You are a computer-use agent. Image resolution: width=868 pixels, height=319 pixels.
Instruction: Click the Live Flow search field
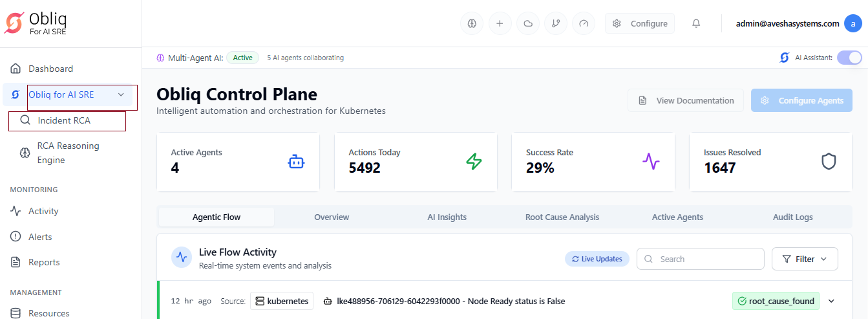click(700, 259)
